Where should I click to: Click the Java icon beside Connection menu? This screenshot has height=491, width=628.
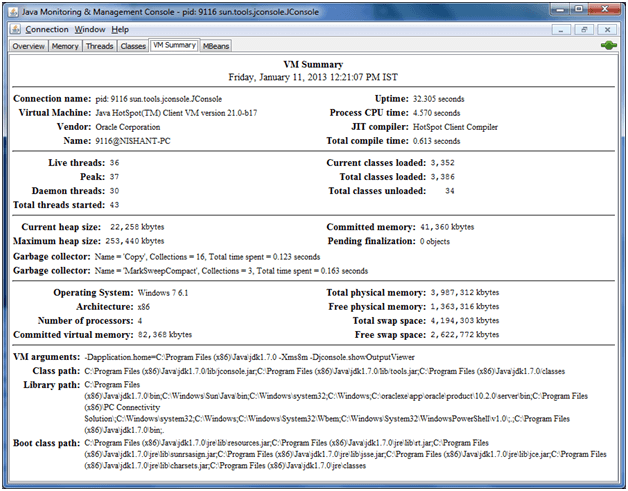15,29
